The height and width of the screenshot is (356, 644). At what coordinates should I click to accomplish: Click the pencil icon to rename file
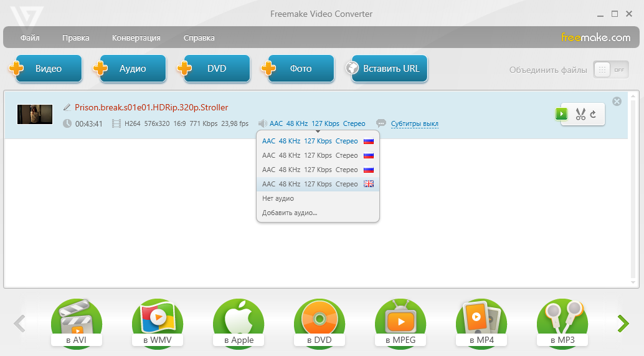(x=67, y=107)
